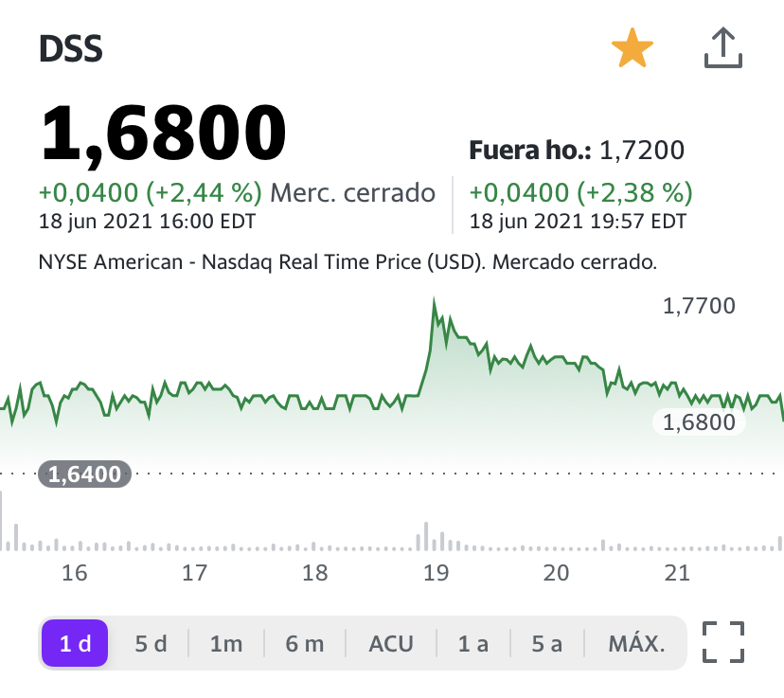Viewport: 784px width, 698px height.
Task: Switch chart to 1 a range
Action: tap(473, 643)
